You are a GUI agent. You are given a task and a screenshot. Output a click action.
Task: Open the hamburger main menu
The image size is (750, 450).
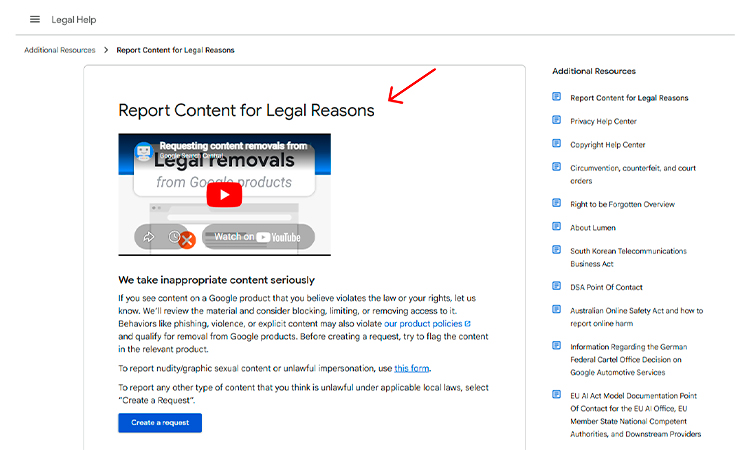(x=35, y=19)
